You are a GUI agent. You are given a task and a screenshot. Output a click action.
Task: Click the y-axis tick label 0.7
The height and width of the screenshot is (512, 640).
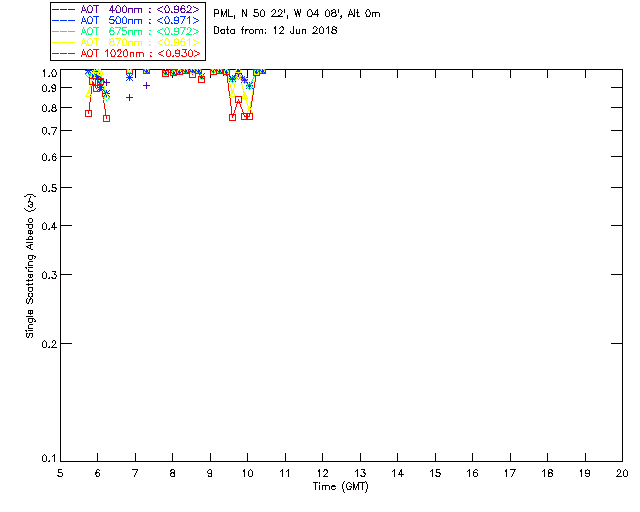[49, 131]
